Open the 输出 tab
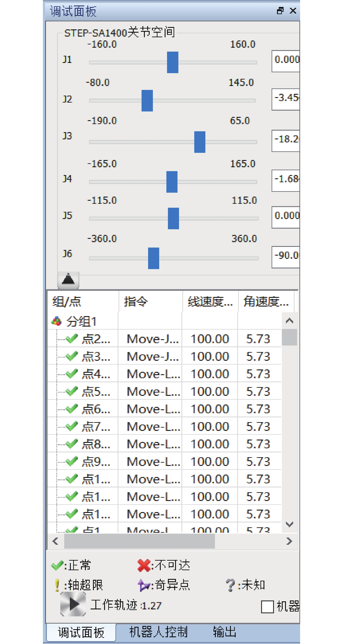This screenshot has height=644, width=343. pyautogui.click(x=224, y=632)
